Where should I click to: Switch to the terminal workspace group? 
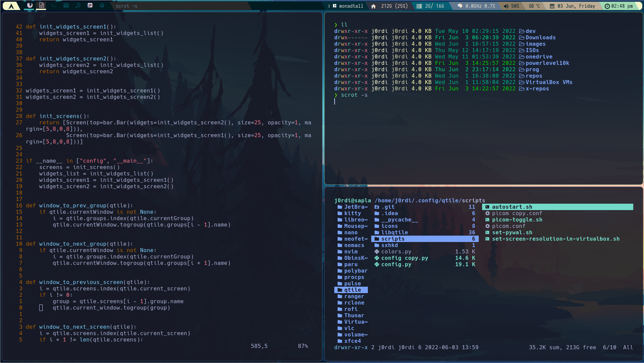click(x=54, y=5)
